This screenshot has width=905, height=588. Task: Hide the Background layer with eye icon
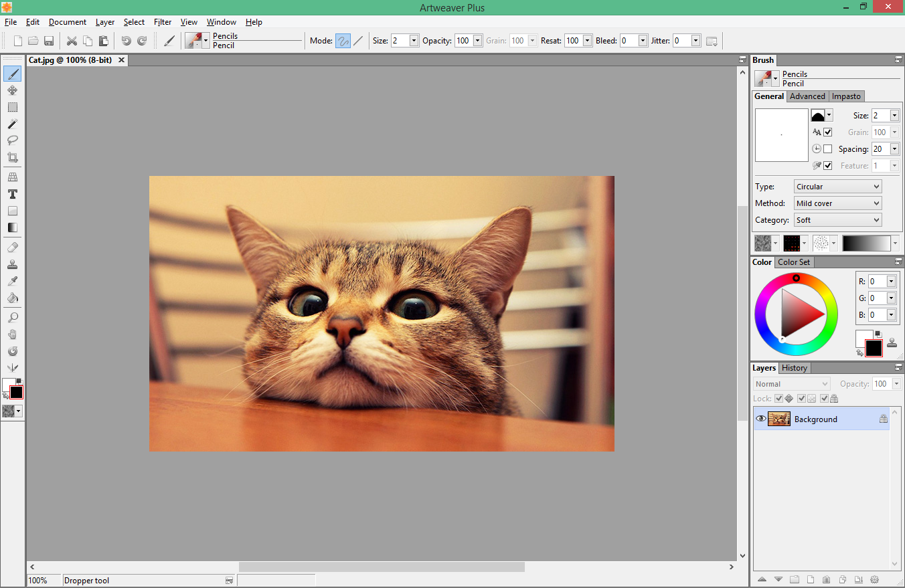point(760,419)
